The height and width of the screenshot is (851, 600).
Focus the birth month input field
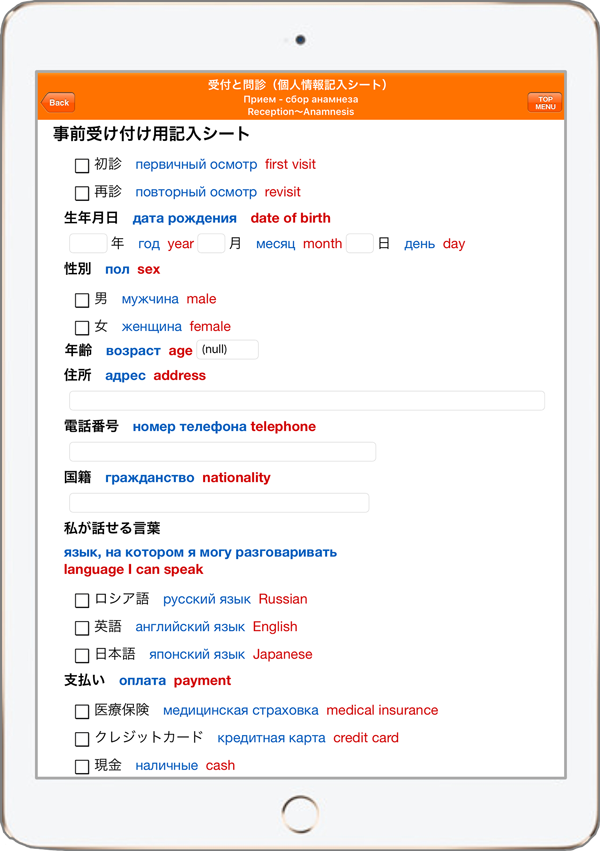point(212,243)
